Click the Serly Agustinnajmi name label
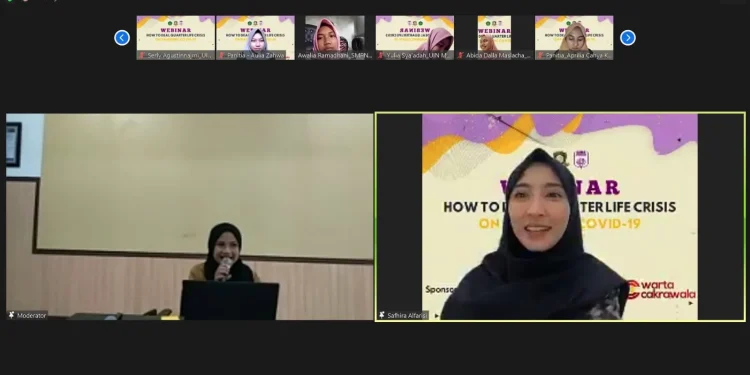 (x=179, y=55)
